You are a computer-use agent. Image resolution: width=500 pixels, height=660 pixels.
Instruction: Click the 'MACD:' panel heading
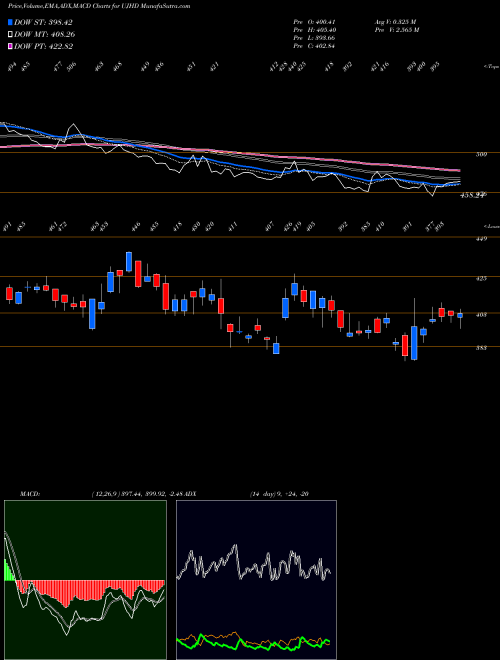[29, 493]
